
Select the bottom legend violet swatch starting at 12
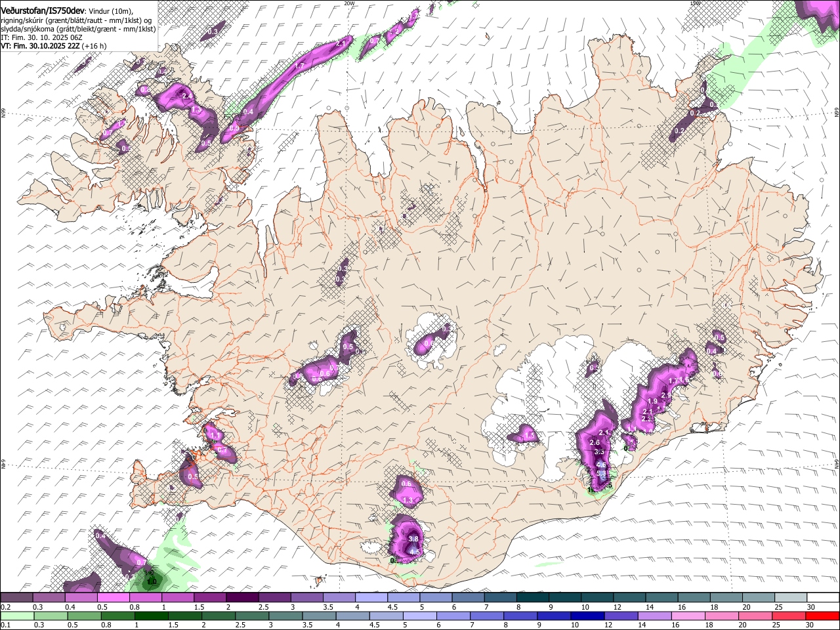pyautogui.click(x=621, y=616)
